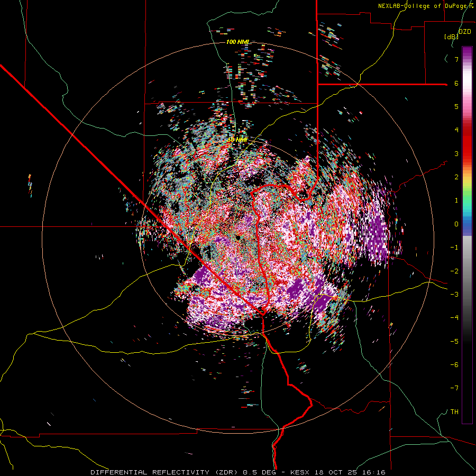Viewport: 476px width, 476px height.
Task: Click the '6' value on the color scale
Action: coord(456,83)
